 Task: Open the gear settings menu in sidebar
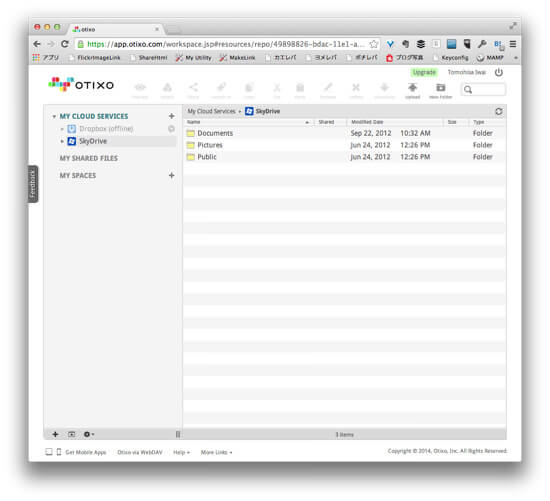pyautogui.click(x=88, y=434)
